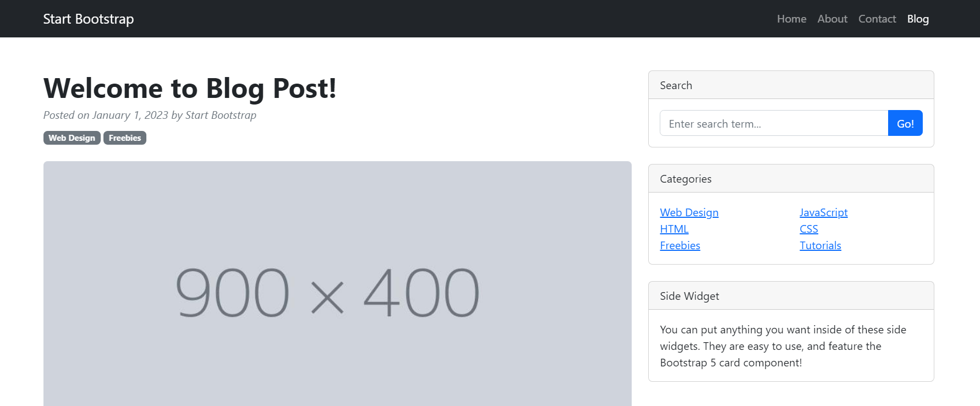
Task: Click the Web Design badge tag
Action: (72, 138)
